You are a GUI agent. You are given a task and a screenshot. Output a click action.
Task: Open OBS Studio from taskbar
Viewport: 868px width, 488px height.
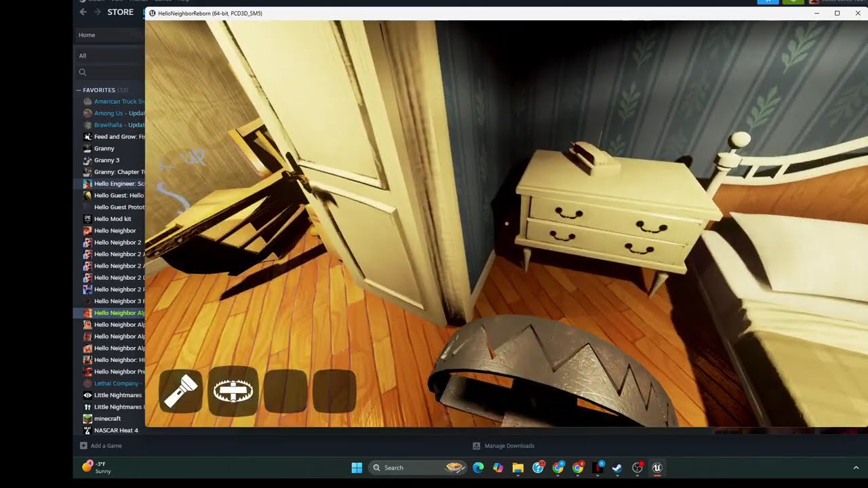pyautogui.click(x=637, y=468)
